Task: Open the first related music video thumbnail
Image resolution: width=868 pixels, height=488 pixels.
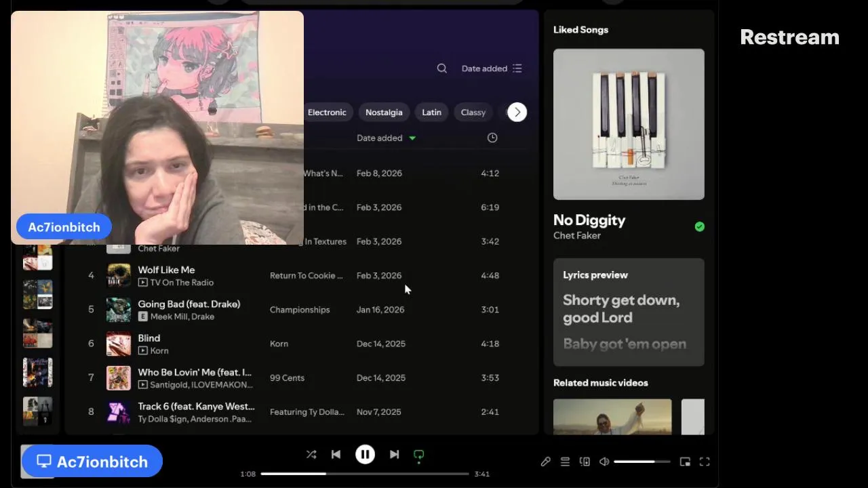Action: point(612,416)
